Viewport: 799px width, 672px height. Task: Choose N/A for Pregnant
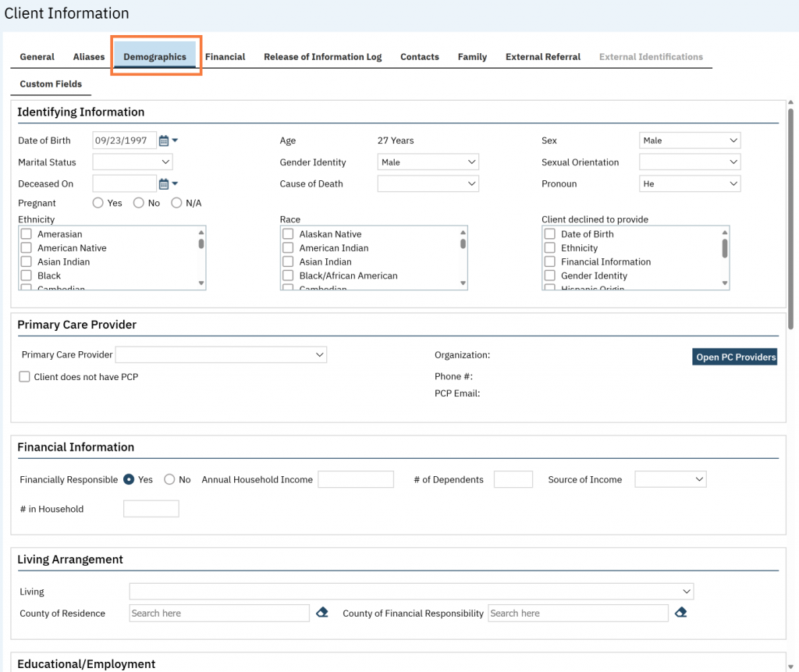[x=176, y=203]
